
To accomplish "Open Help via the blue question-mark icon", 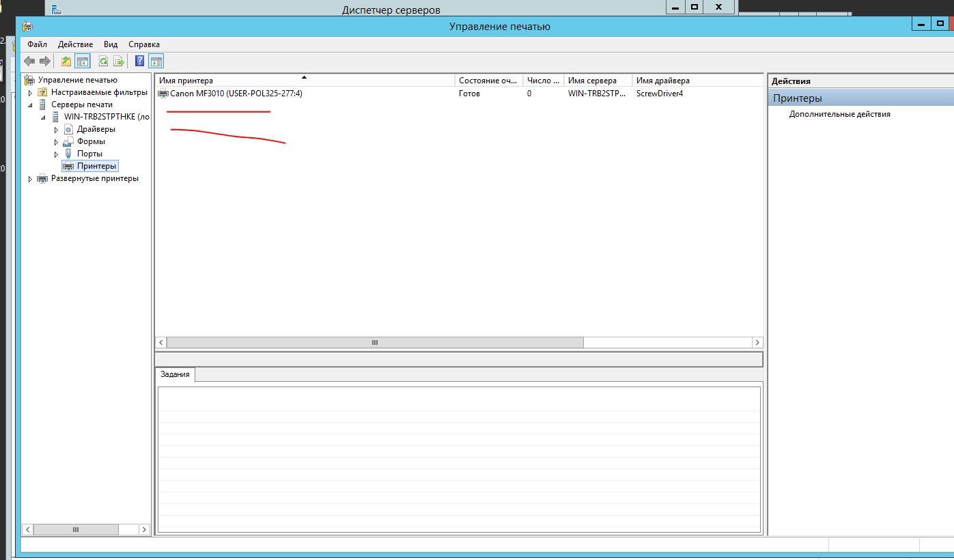I will click(x=139, y=61).
